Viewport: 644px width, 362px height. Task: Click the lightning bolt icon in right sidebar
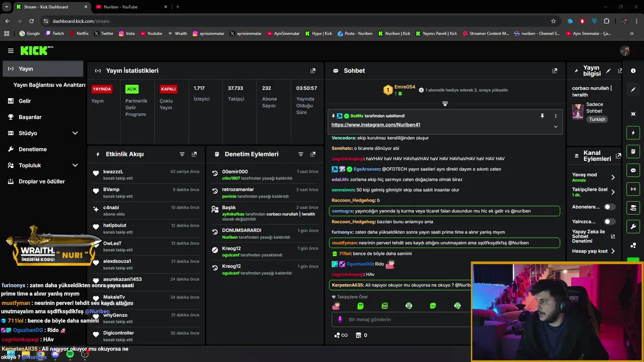tap(633, 133)
